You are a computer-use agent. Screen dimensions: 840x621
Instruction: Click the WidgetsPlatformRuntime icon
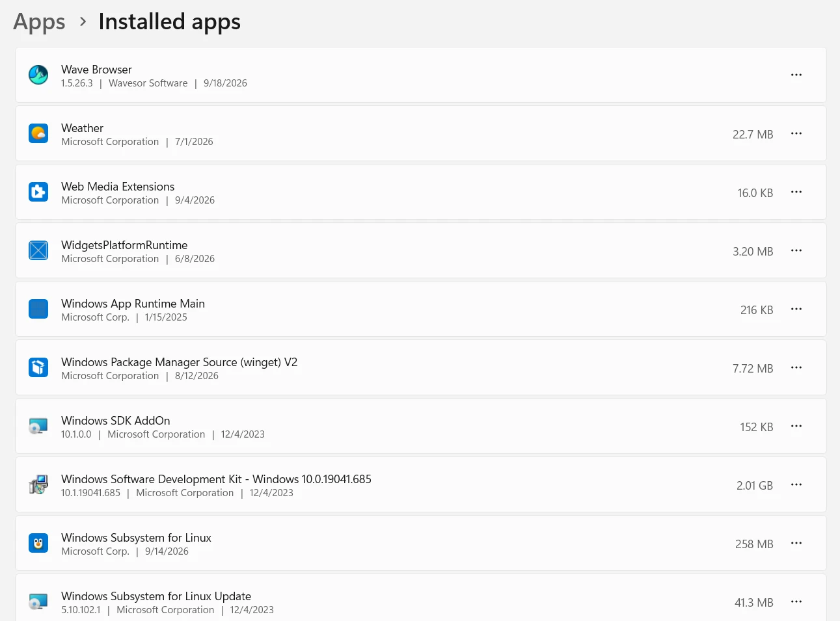click(38, 250)
